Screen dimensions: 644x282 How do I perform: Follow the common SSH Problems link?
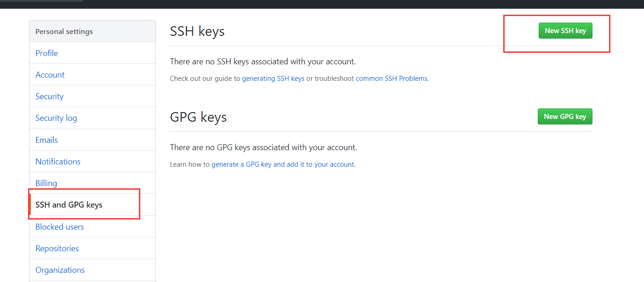coord(391,79)
